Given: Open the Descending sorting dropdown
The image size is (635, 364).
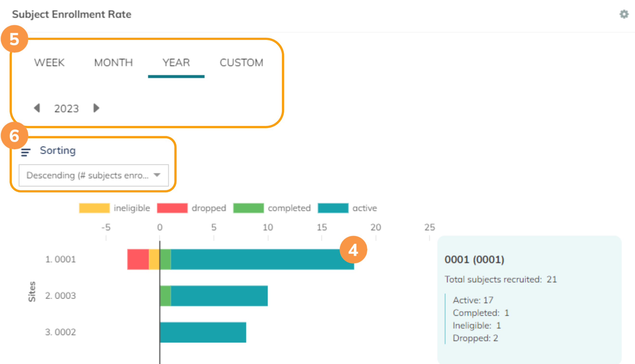Looking at the screenshot, I should pyautogui.click(x=88, y=175).
